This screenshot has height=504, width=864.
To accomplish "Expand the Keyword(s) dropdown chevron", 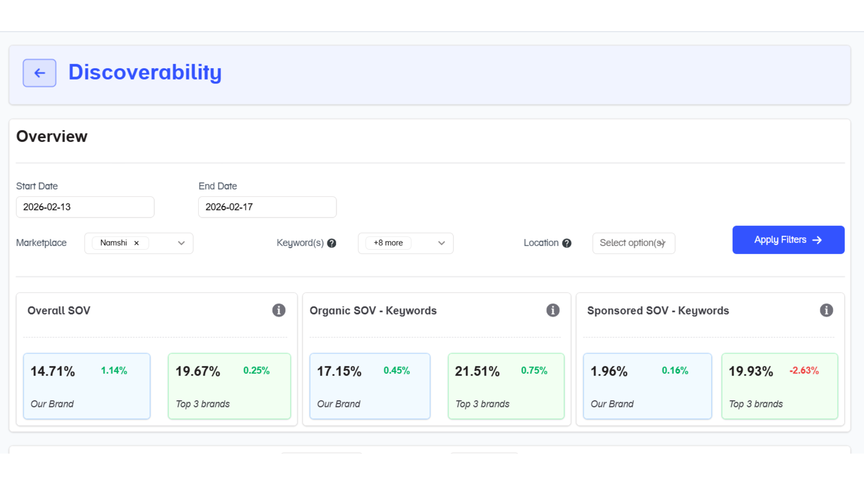I will 441,243.
